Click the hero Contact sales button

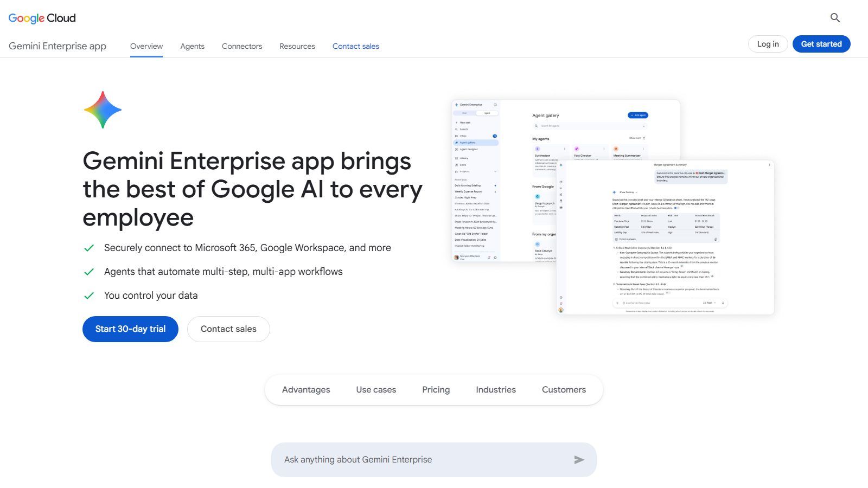[228, 329]
